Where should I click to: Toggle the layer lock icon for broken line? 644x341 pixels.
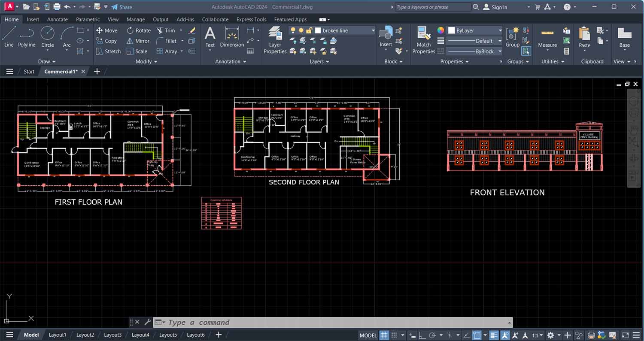point(309,30)
